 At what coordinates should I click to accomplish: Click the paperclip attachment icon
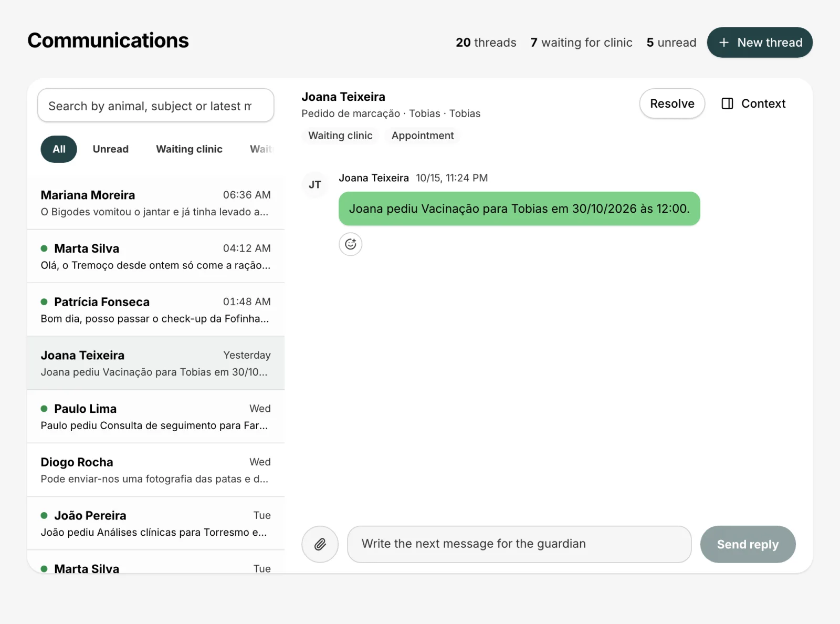tap(320, 544)
